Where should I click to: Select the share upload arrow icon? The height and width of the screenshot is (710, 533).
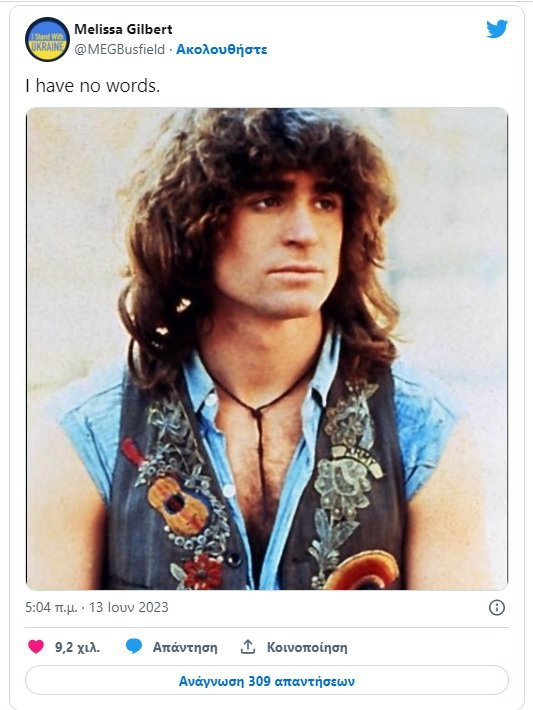point(248,647)
